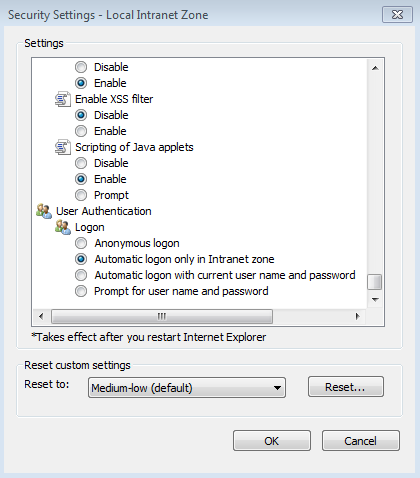Click the Enable XSS filter script icon
The image size is (420, 478).
click(63, 99)
